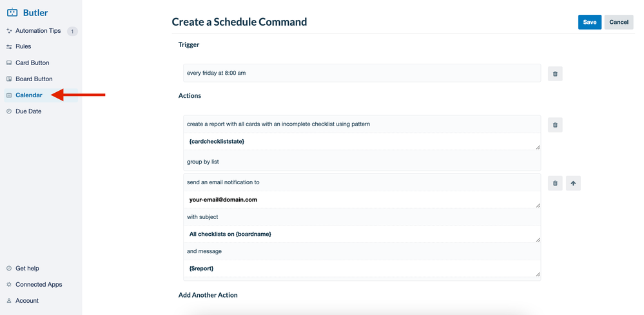Delete the send email notification action
The height and width of the screenshot is (315, 644).
[555, 184]
